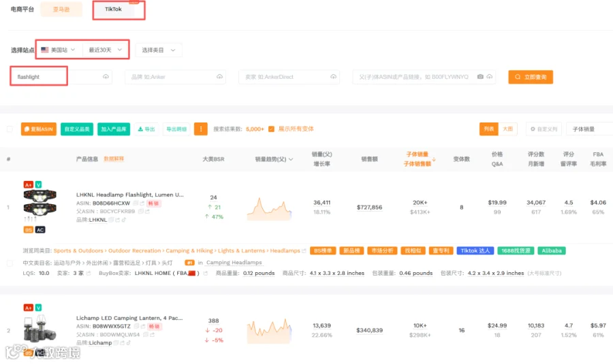
Task: Tick checkbox beside 中文类目名 in LHKNL row
Action: click(x=10, y=263)
